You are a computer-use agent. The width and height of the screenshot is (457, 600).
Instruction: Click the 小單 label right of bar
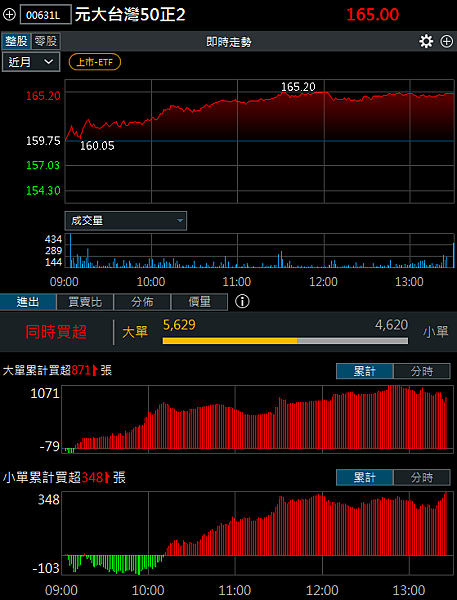(x=436, y=332)
